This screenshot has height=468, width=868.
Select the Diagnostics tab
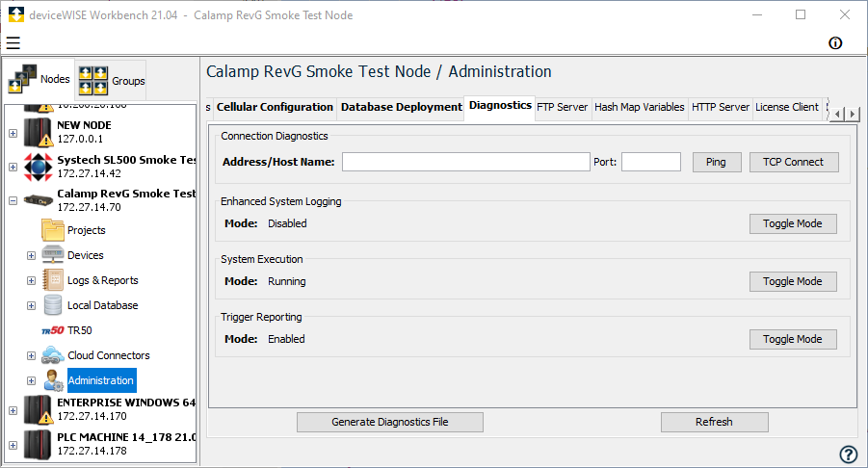click(500, 106)
